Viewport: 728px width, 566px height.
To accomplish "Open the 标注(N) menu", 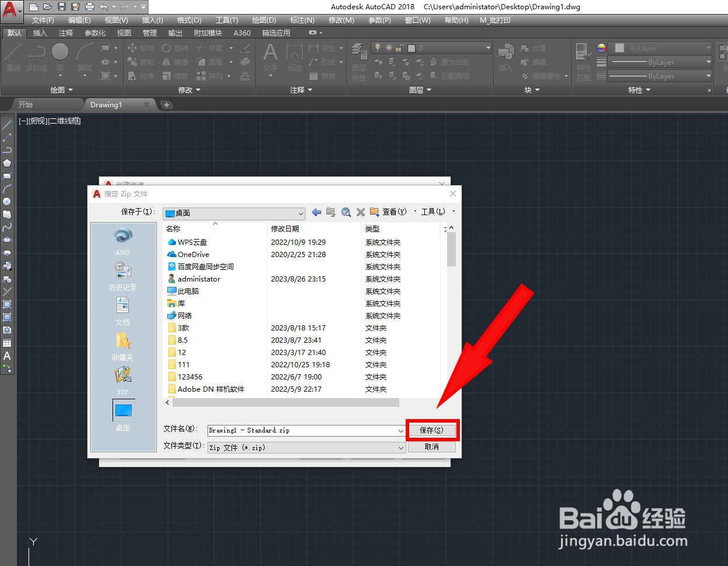I will (303, 20).
